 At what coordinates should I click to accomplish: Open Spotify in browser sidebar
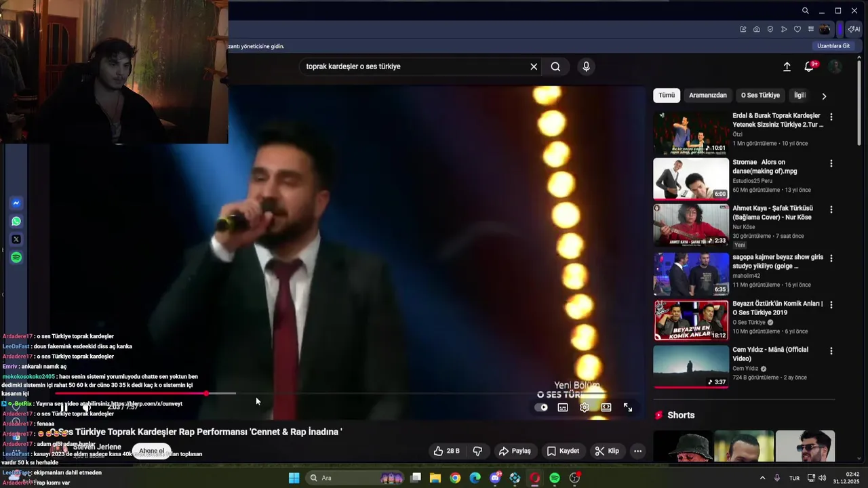point(16,258)
